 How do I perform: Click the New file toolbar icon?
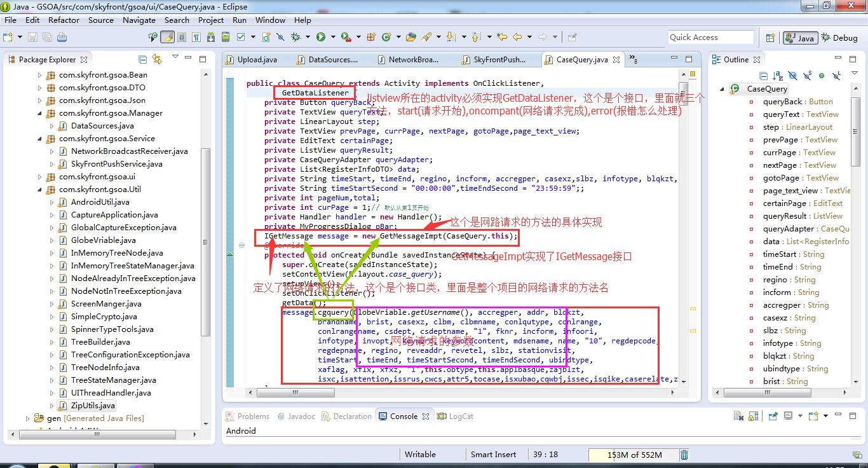pyautogui.click(x=7, y=37)
